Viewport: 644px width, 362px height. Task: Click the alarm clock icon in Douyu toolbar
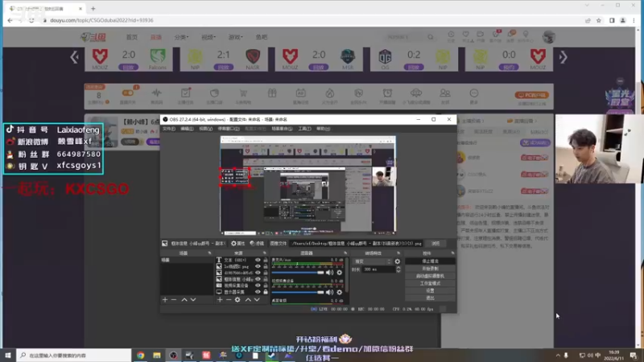point(387,93)
